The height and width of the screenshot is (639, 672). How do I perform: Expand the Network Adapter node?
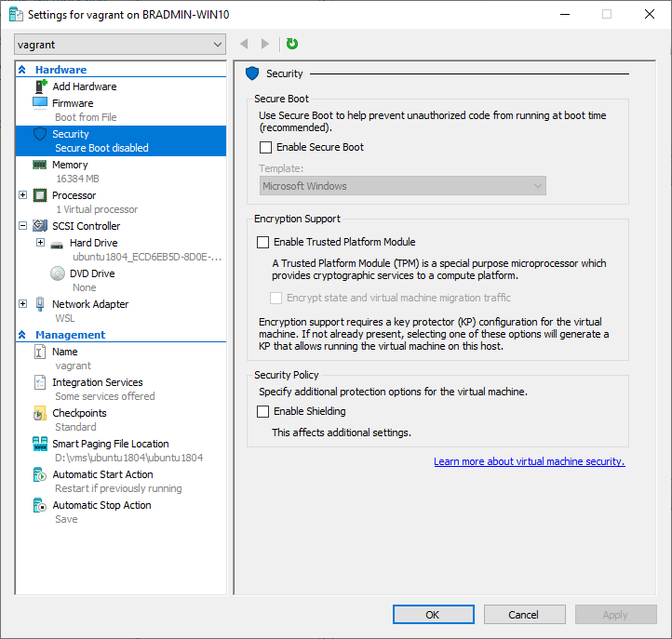23,304
